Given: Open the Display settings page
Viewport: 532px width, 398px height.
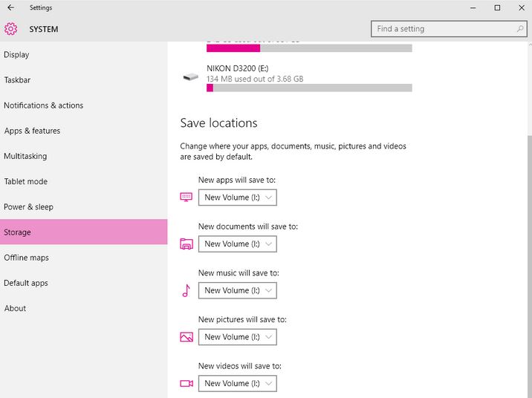Looking at the screenshot, I should [x=83, y=55].
